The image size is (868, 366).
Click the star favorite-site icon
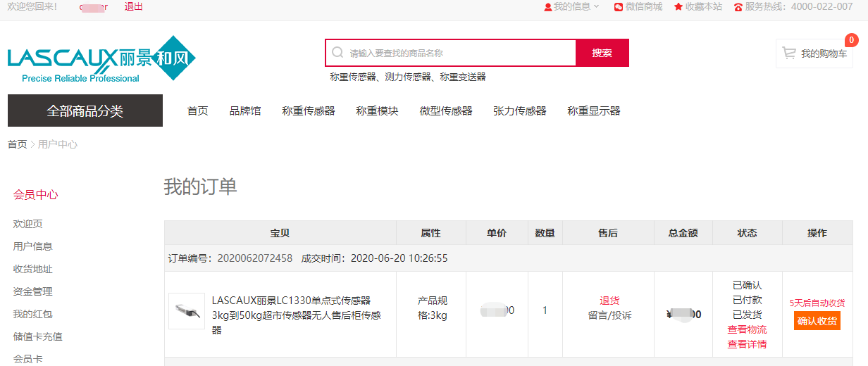[678, 7]
